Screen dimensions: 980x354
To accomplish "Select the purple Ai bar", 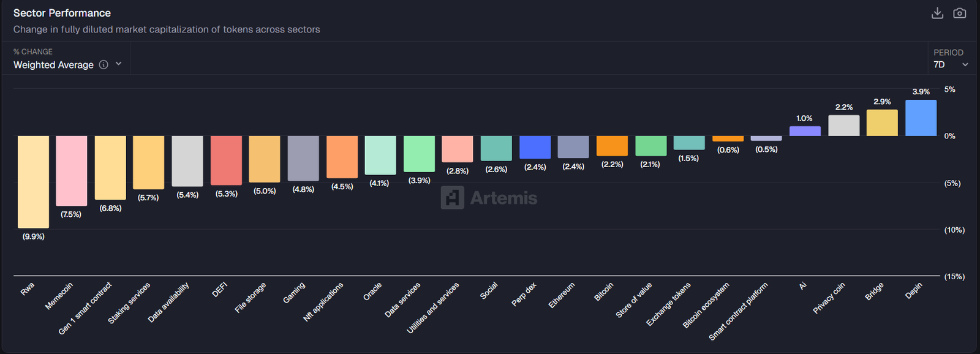I will 805,131.
